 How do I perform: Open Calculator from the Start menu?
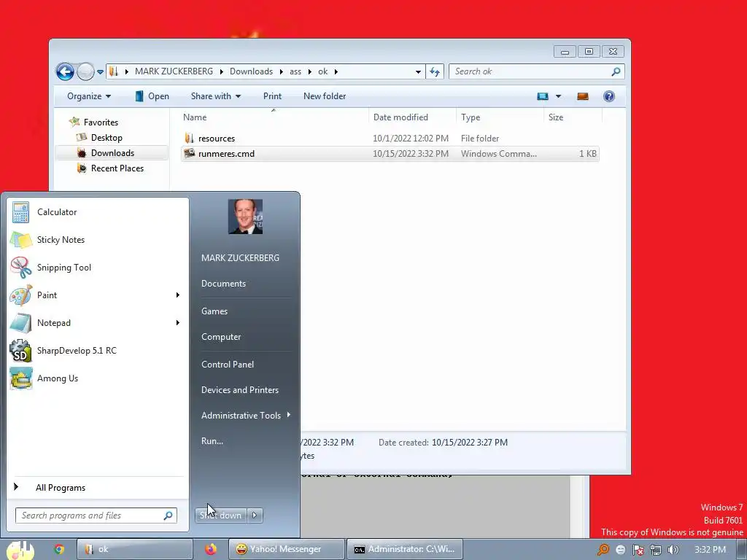tap(98, 212)
